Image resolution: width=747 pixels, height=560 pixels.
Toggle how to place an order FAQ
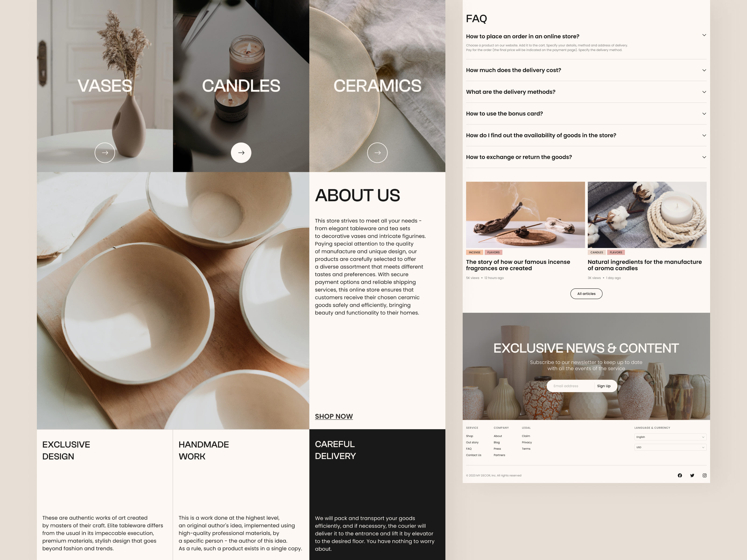pyautogui.click(x=705, y=36)
